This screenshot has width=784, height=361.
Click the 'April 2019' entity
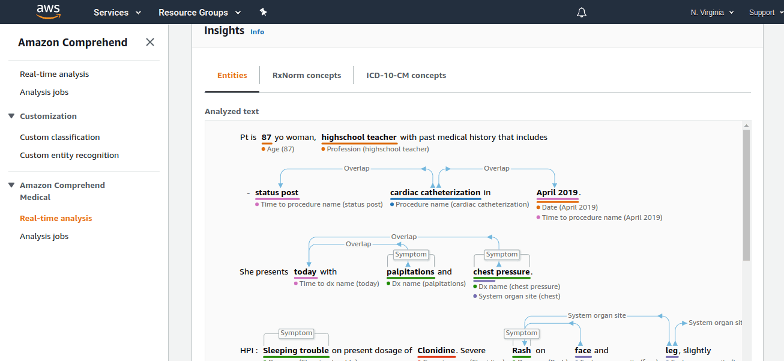[558, 192]
